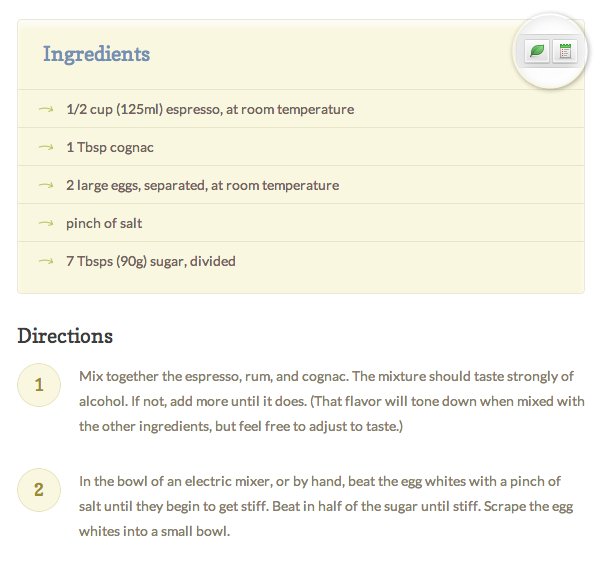This screenshot has width=600, height=561.
Task: Click the step 2 egg whites paragraph
Action: coord(326,506)
